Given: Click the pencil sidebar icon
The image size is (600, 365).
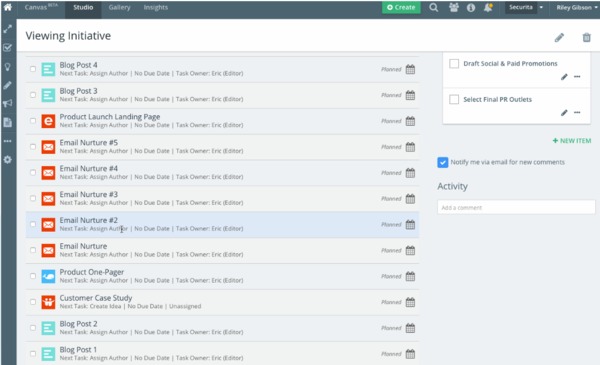Looking at the screenshot, I should tap(8, 85).
